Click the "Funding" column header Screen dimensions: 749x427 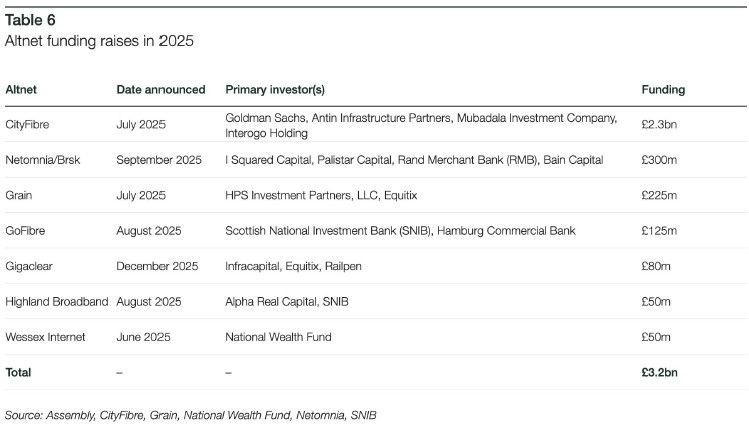[x=663, y=90]
